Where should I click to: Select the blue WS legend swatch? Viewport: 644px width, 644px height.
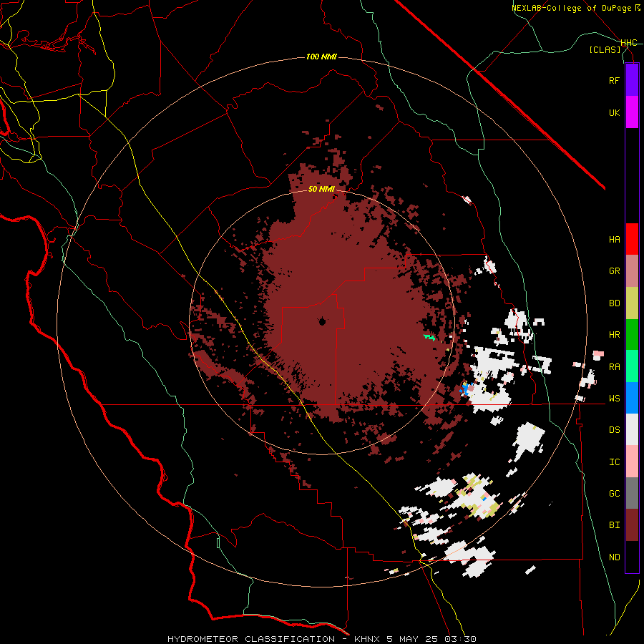[x=632, y=398]
